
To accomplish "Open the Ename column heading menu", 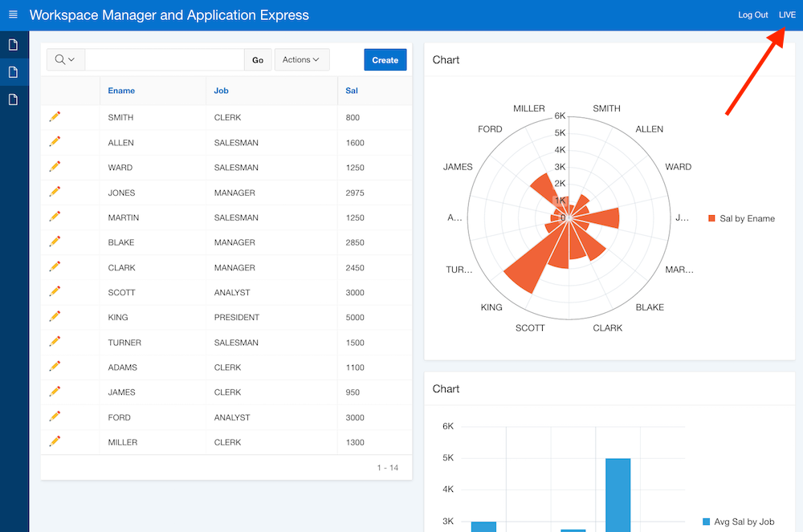I will click(121, 91).
